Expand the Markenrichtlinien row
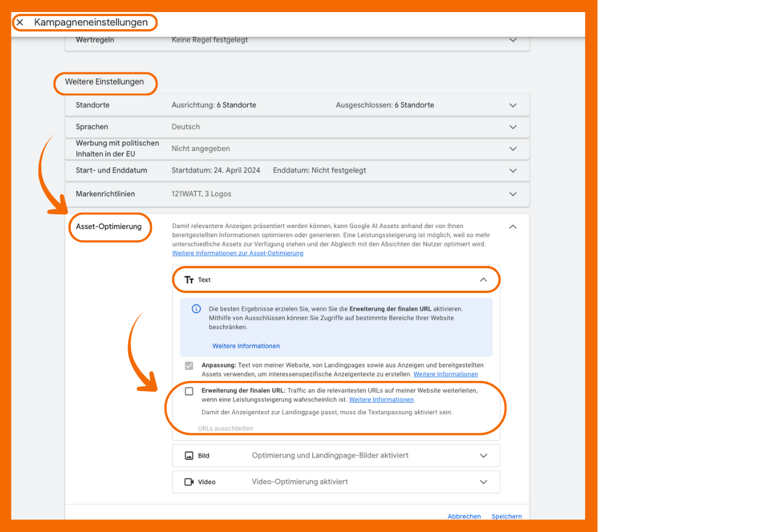This screenshot has height=532, width=760. [x=513, y=194]
